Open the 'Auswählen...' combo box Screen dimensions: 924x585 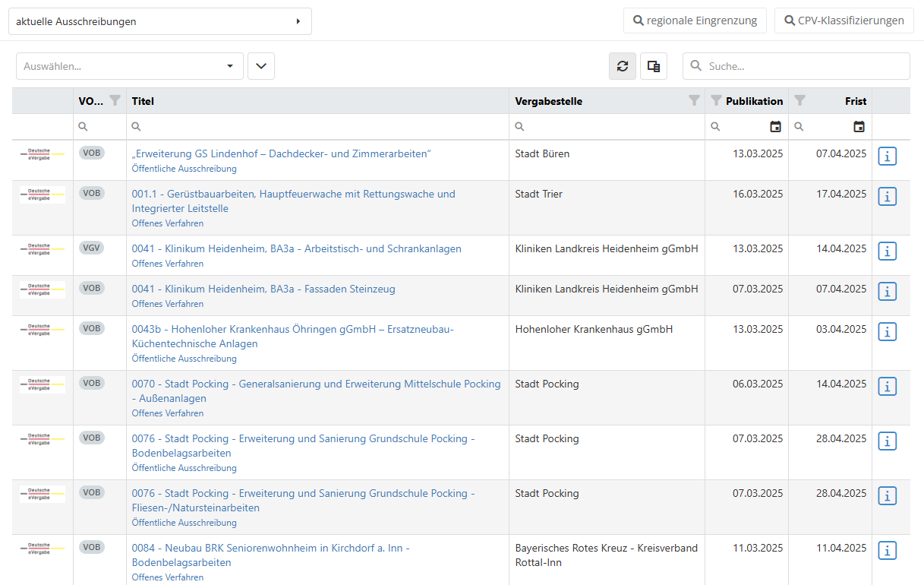(x=129, y=66)
